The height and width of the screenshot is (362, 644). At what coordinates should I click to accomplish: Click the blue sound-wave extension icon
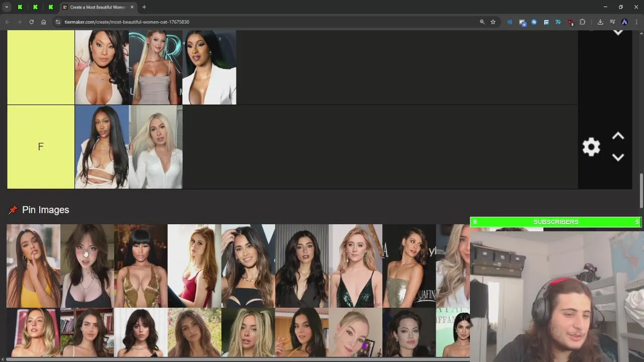[x=510, y=22]
